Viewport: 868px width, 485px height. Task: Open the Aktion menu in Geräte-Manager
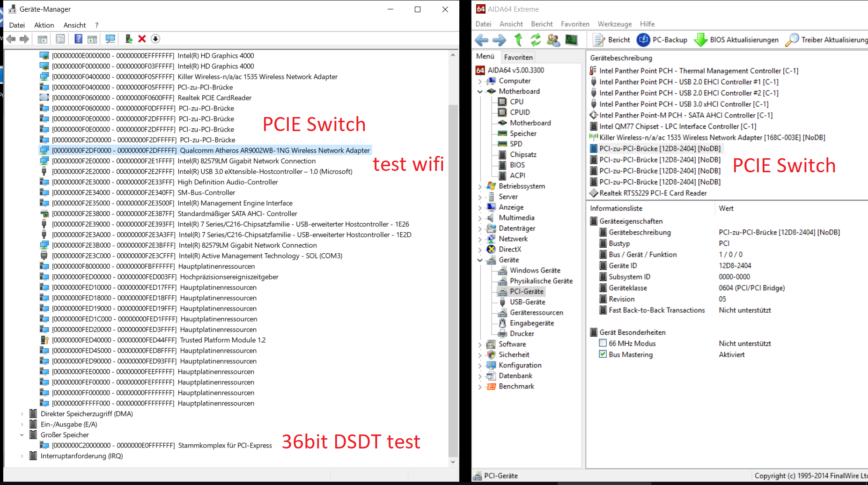[44, 25]
